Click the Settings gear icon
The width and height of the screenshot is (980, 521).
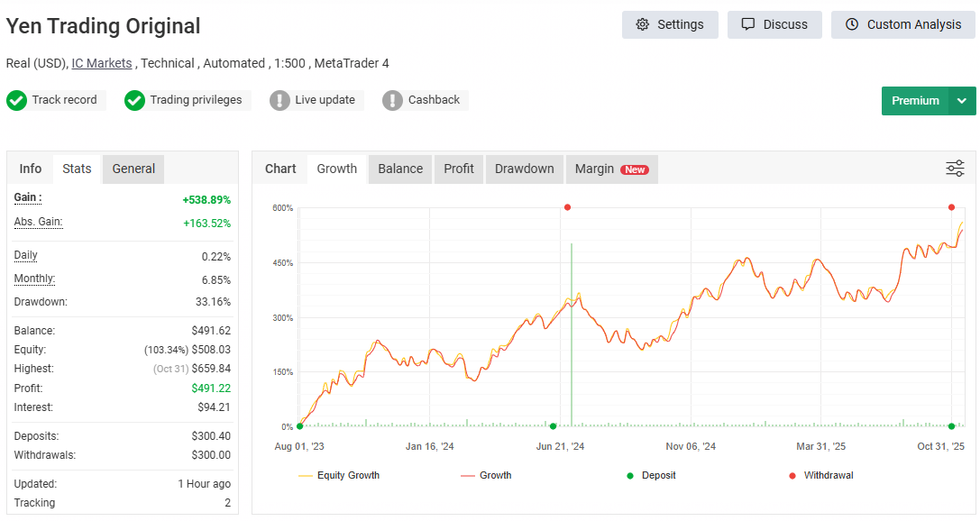pyautogui.click(x=642, y=24)
